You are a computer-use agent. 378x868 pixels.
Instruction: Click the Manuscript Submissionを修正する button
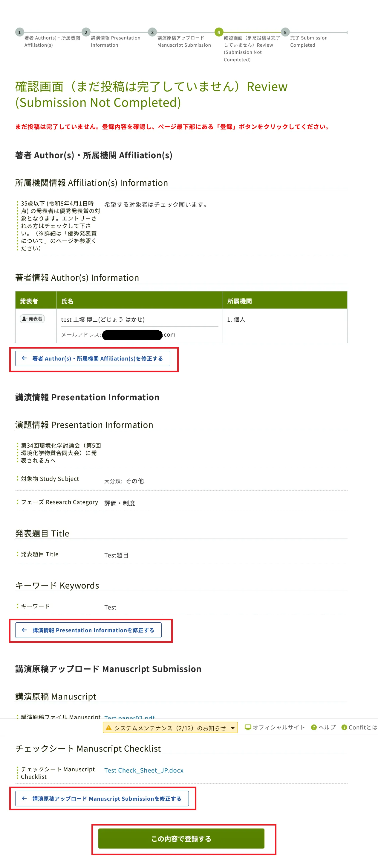click(x=102, y=799)
